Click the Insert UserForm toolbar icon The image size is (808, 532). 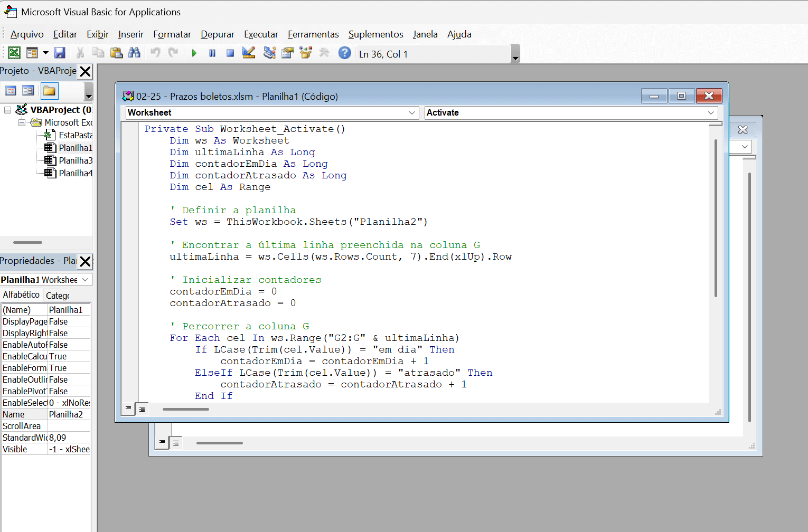pyautogui.click(x=32, y=53)
